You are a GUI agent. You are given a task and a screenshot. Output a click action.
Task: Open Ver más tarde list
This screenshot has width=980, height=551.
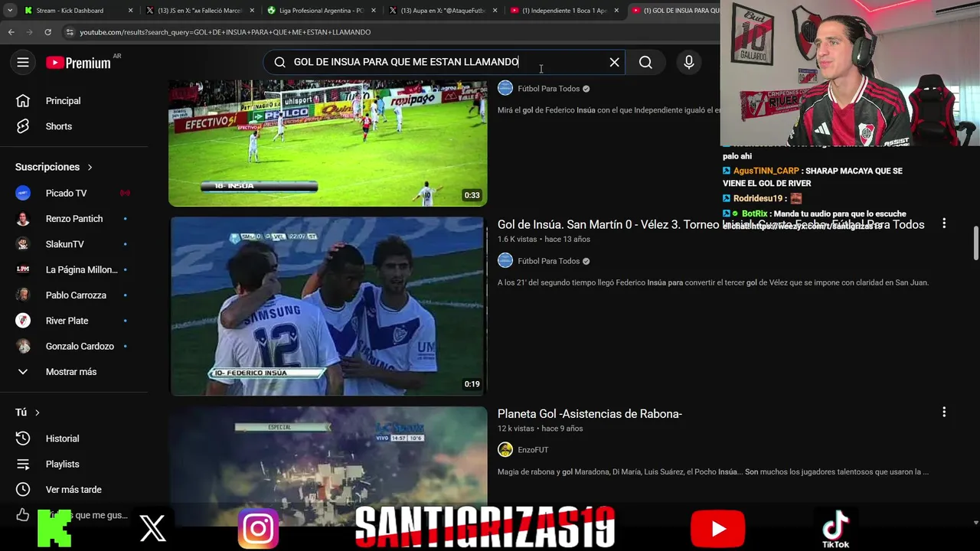(x=74, y=490)
